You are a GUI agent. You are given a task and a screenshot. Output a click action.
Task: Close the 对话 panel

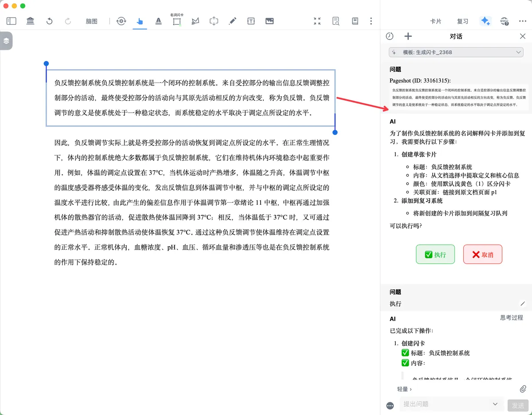point(523,36)
